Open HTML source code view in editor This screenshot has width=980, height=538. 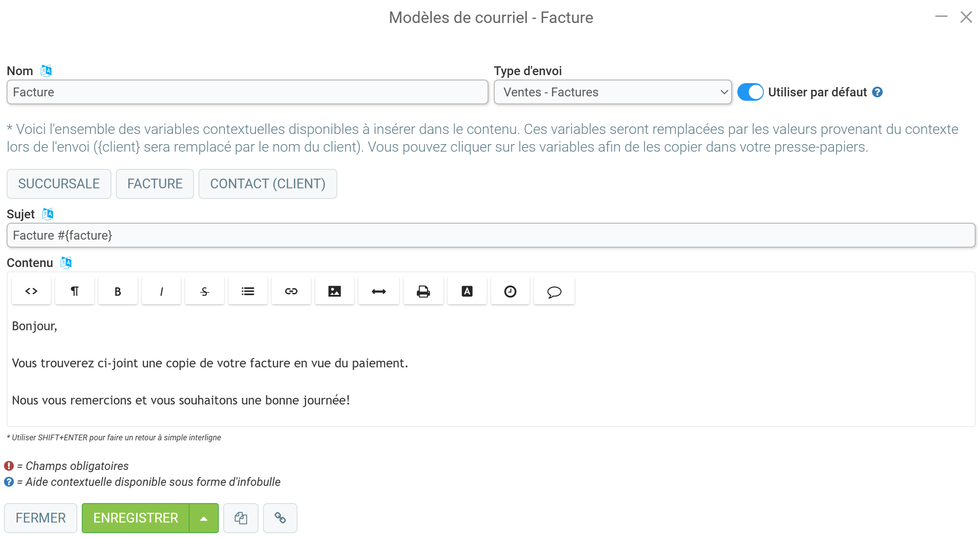[x=31, y=291]
